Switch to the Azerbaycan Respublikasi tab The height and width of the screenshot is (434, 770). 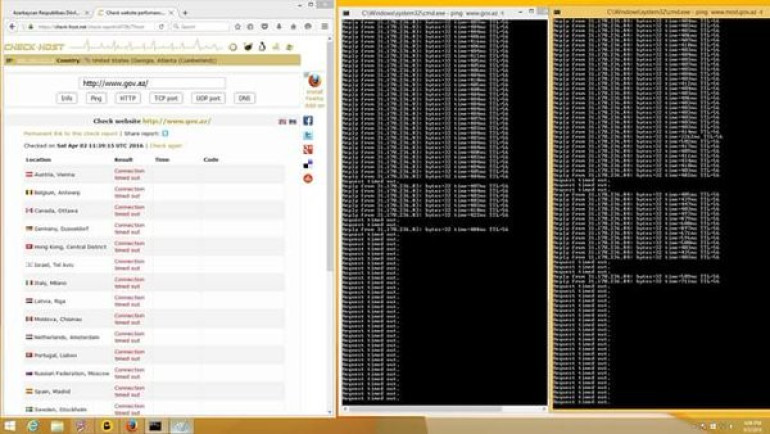pos(47,13)
